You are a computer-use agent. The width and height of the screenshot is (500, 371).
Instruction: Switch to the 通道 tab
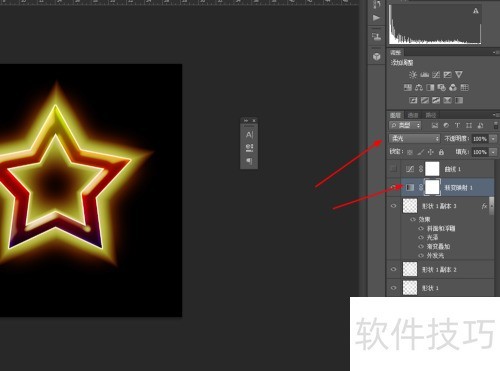[413, 115]
